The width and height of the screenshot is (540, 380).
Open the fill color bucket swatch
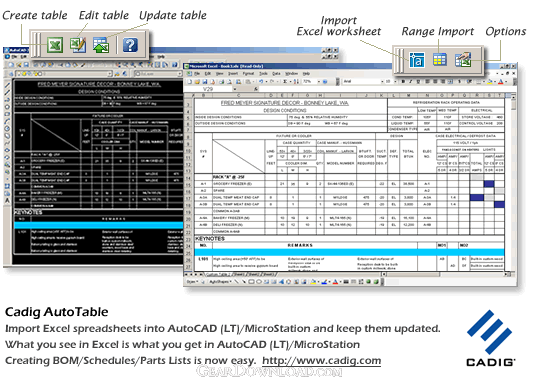[489, 82]
